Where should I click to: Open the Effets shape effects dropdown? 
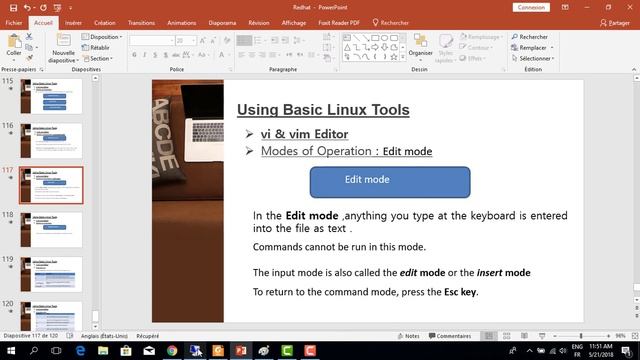pyautogui.click(x=473, y=58)
